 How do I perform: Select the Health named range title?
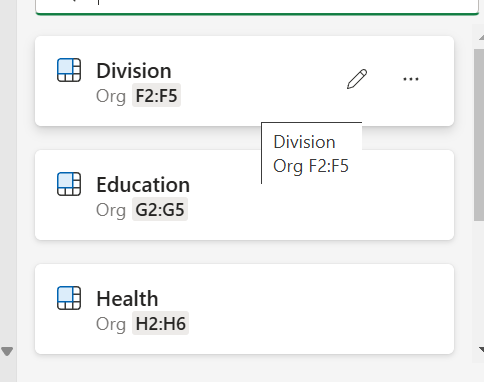[127, 298]
